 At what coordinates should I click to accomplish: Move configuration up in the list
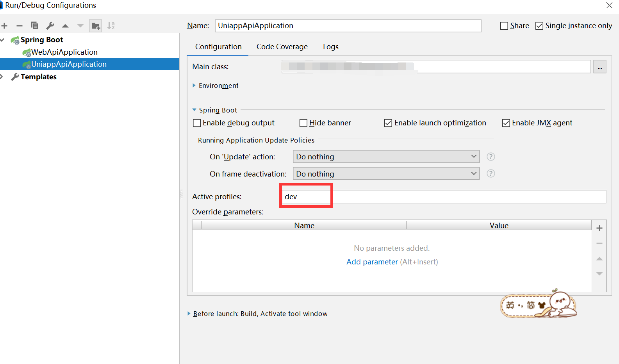pyautogui.click(x=65, y=26)
